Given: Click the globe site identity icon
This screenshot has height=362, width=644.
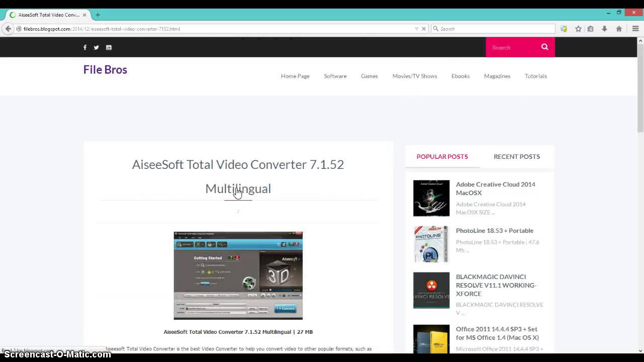Looking at the screenshot, I should (19, 29).
